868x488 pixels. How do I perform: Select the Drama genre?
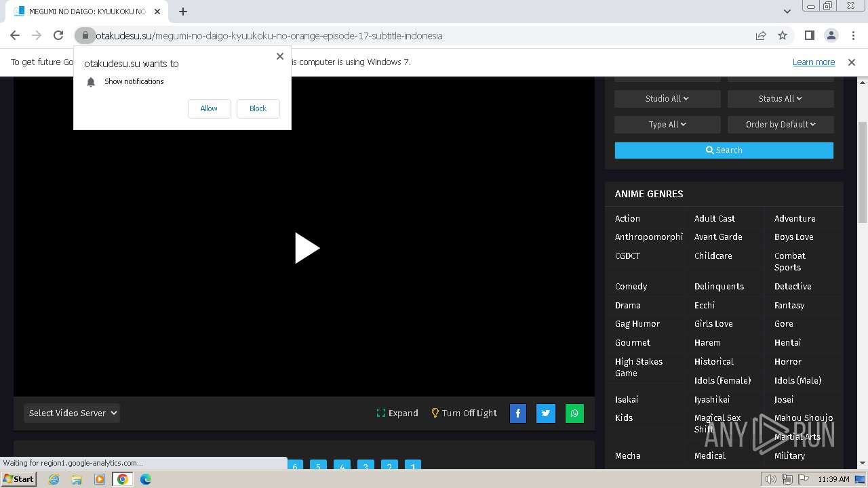[x=628, y=305]
